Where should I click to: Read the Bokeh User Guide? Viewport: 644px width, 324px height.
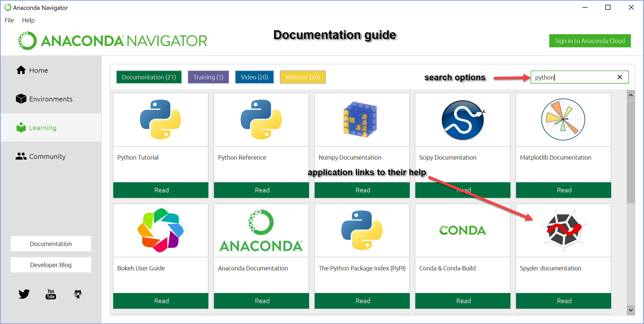point(161,301)
